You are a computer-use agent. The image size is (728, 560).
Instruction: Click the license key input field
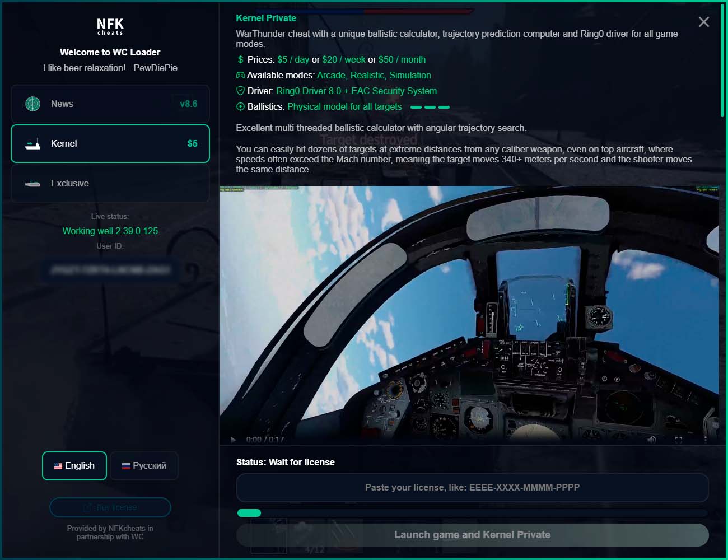coord(473,488)
